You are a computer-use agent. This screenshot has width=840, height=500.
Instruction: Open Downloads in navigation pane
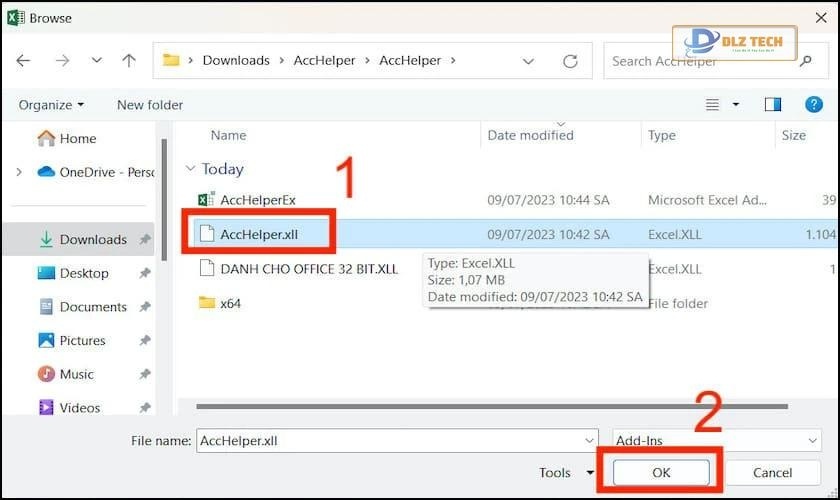pos(93,240)
